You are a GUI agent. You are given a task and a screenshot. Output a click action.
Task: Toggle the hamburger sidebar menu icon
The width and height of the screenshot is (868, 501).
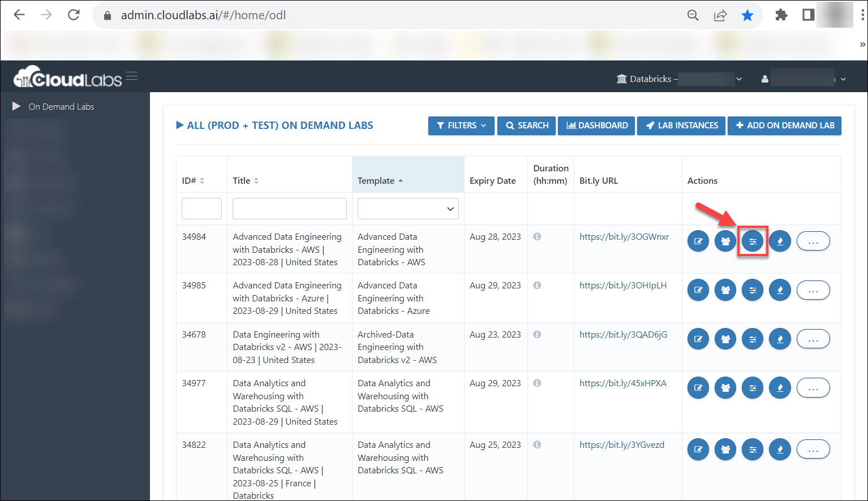click(132, 76)
